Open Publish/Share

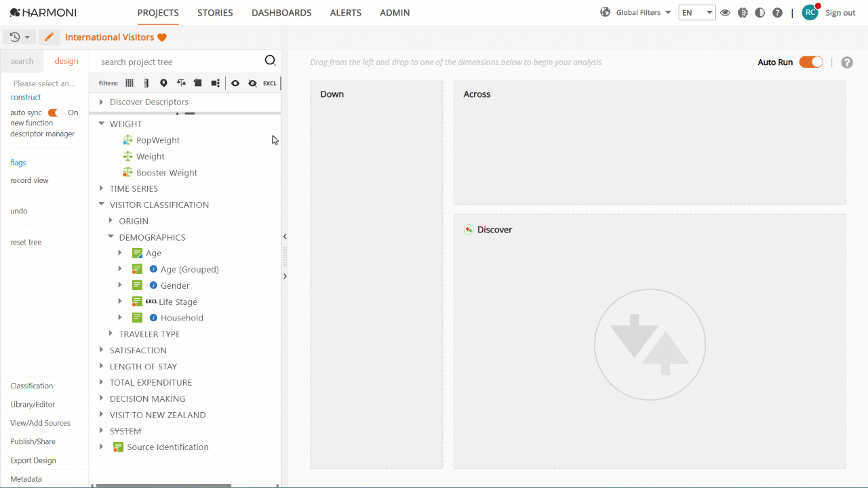[33, 441]
